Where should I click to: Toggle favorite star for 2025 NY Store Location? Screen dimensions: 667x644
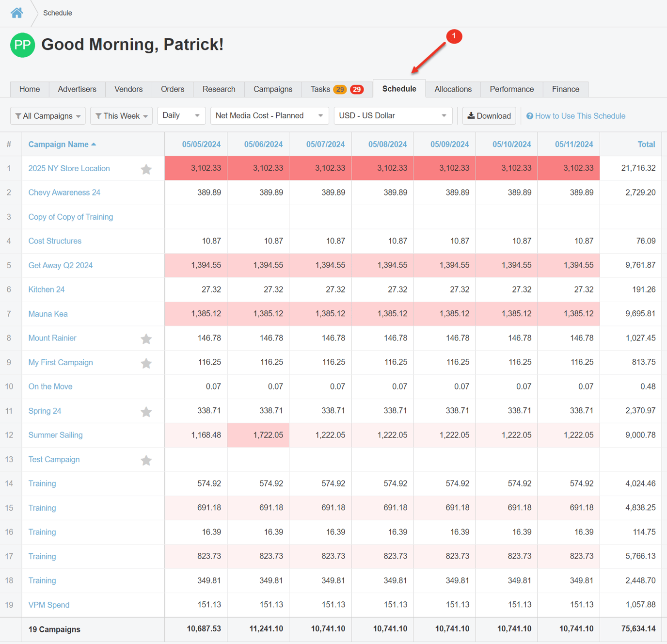pos(146,169)
